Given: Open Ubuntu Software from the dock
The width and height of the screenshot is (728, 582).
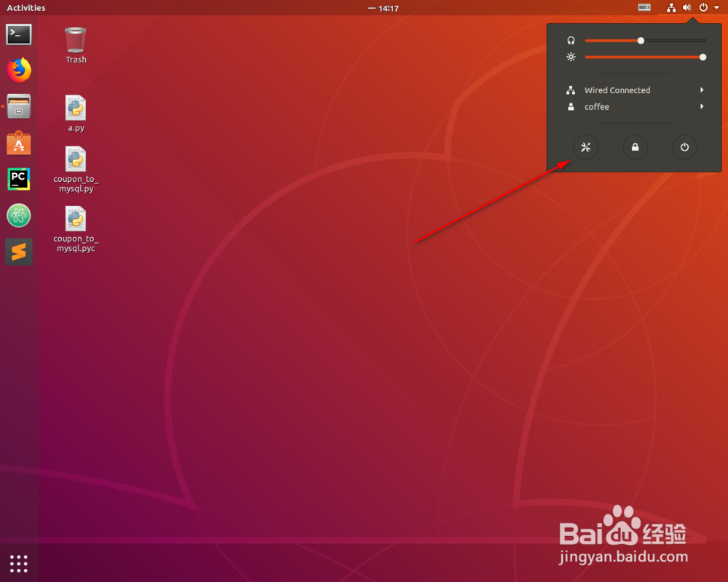Looking at the screenshot, I should (x=19, y=143).
